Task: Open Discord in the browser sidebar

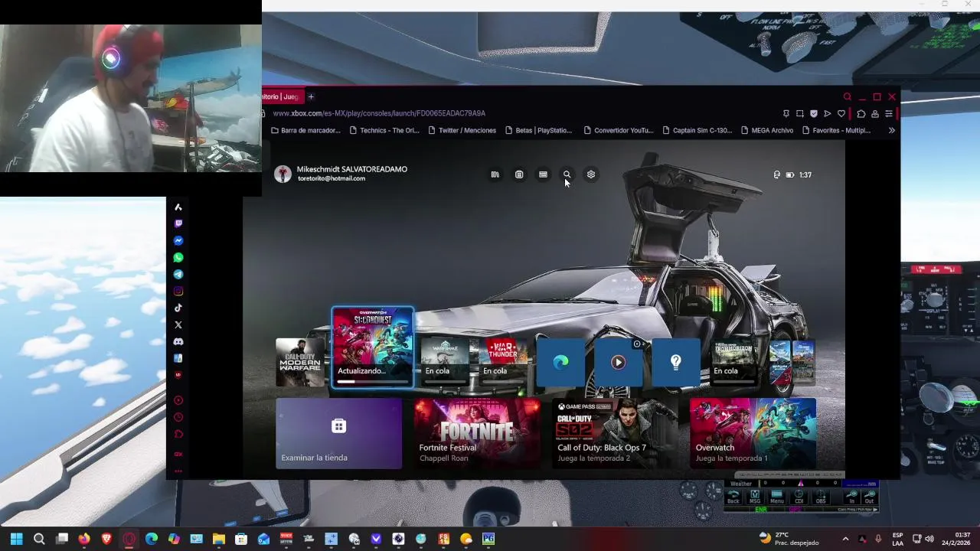Action: pyautogui.click(x=178, y=341)
